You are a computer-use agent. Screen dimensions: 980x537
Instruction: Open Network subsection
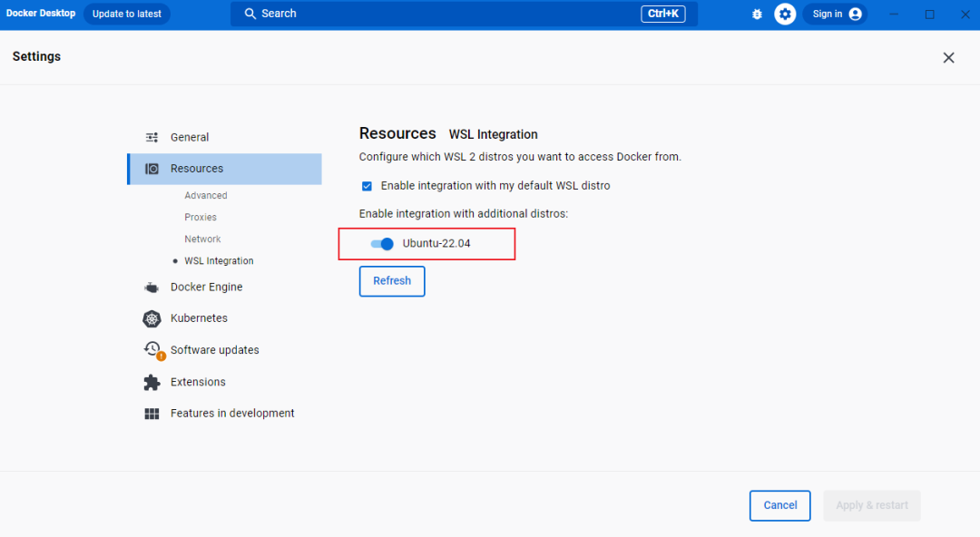202,239
